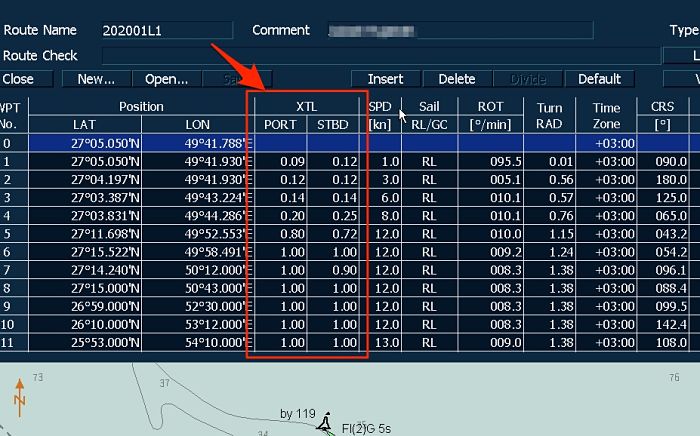Click the Default button
Viewport: 700px width, 436px height.
coord(599,79)
